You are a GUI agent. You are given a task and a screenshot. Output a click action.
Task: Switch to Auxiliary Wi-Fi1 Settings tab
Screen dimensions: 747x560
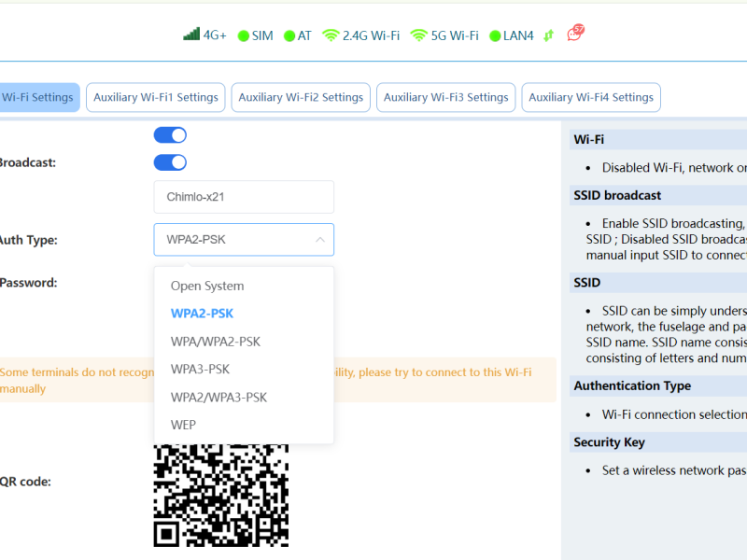coord(156,97)
